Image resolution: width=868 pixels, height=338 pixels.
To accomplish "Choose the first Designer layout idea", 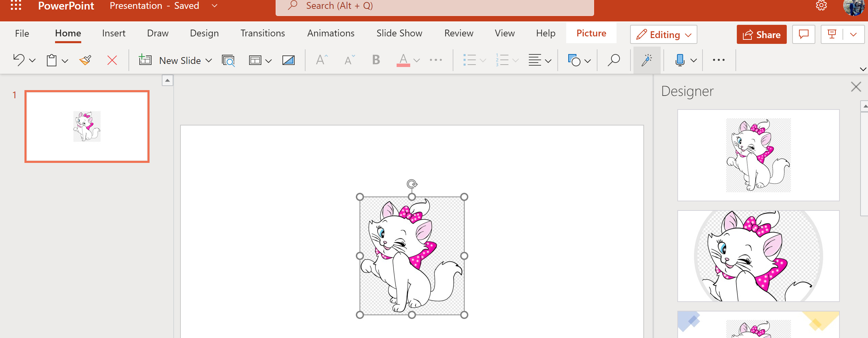I will coord(758,155).
